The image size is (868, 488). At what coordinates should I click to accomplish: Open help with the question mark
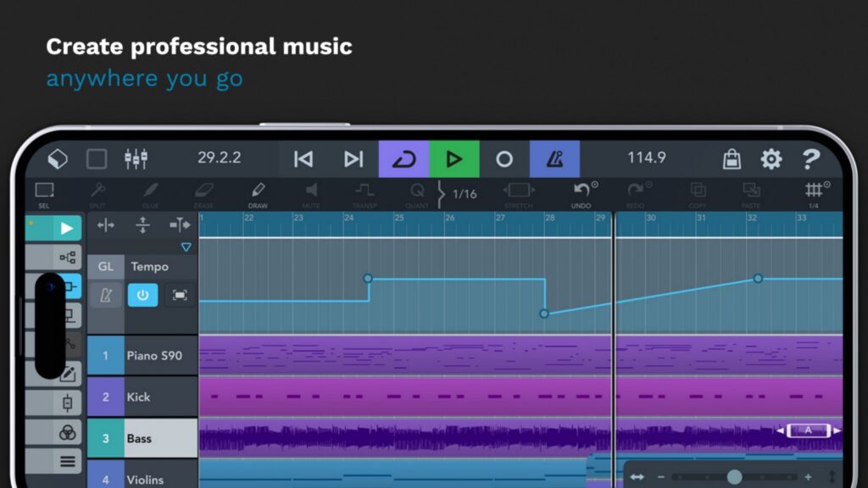coord(811,158)
